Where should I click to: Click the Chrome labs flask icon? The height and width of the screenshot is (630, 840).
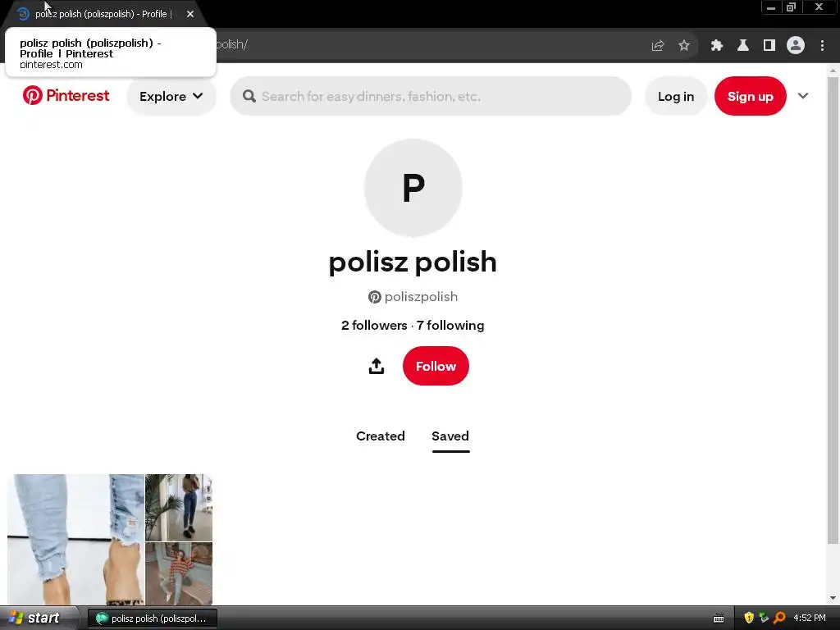point(742,46)
